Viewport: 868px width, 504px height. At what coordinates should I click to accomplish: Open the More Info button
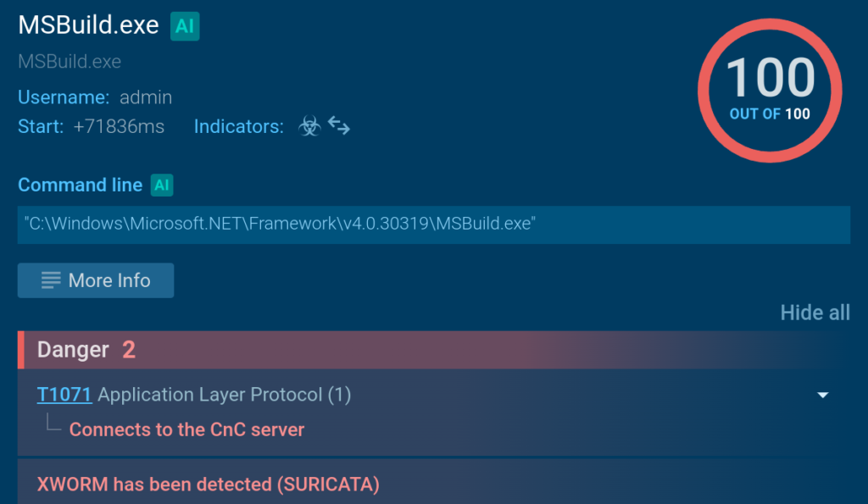[96, 280]
